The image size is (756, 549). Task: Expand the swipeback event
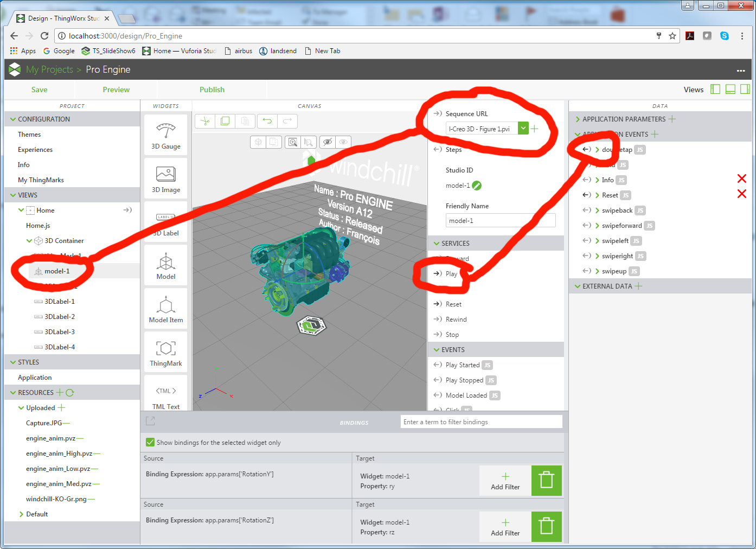point(597,210)
